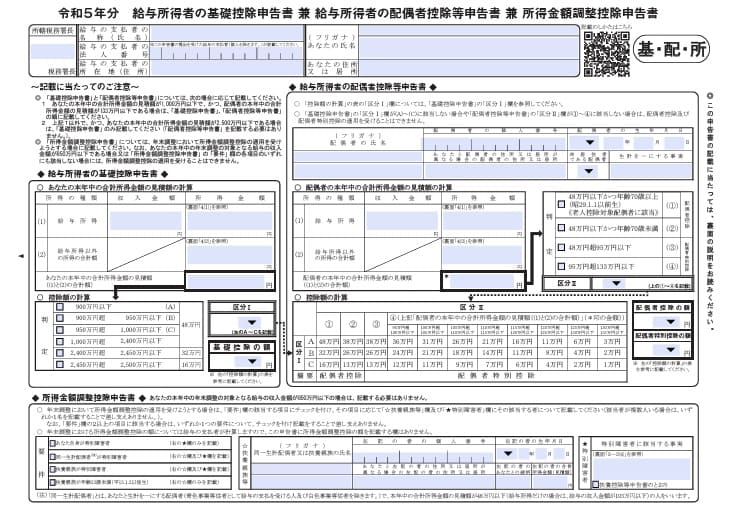Check the 900万円以下 (A) box
The height and width of the screenshot is (514, 734).
(59, 307)
